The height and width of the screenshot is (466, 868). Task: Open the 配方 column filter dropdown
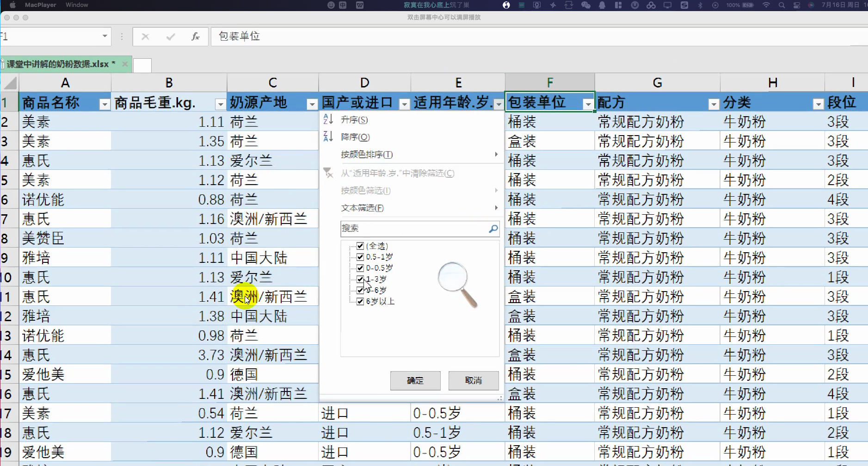coord(714,105)
